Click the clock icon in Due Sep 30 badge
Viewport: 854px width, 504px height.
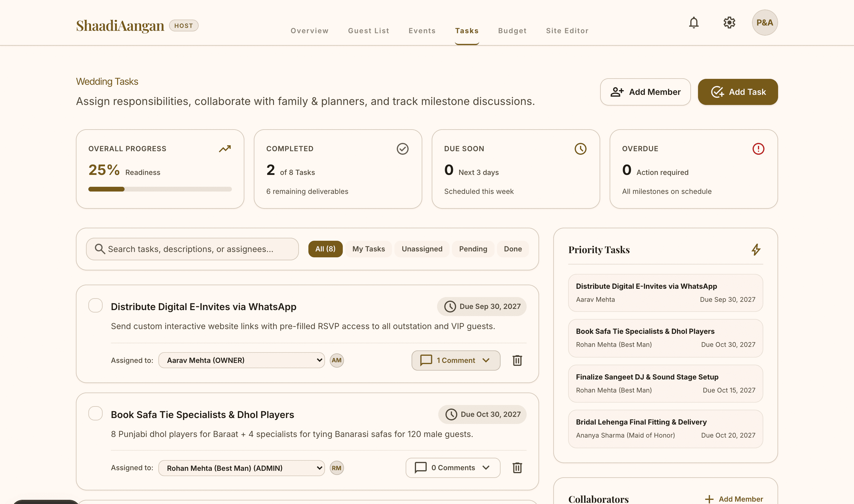pos(450,307)
